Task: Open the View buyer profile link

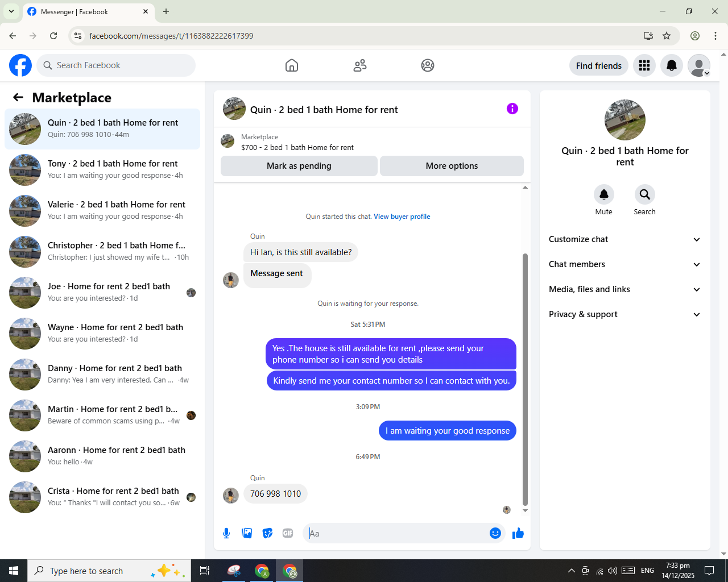Action: (x=402, y=217)
